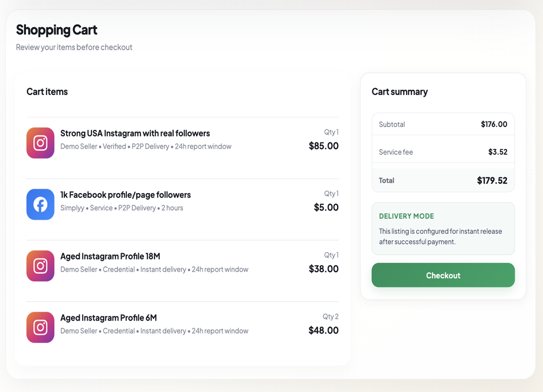Click details line under Aged Instagram Profile 6M

pos(154,331)
